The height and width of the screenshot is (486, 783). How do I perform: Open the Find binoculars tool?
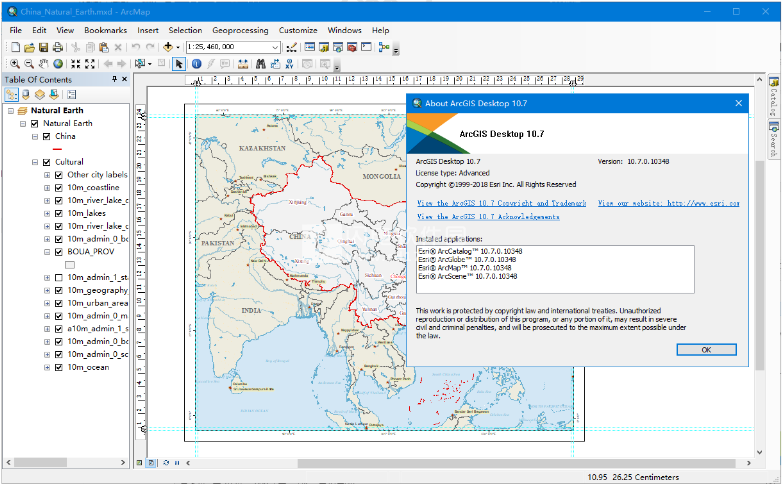(261, 63)
